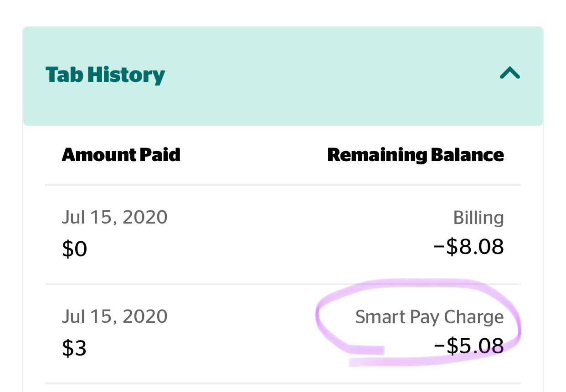
Task: Click the $3 amount paid value
Action: click(74, 349)
